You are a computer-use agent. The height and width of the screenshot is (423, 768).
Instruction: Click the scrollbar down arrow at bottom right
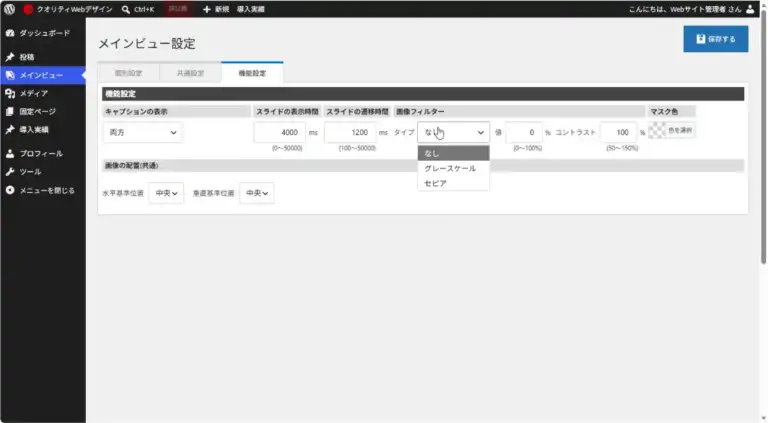(x=764, y=419)
